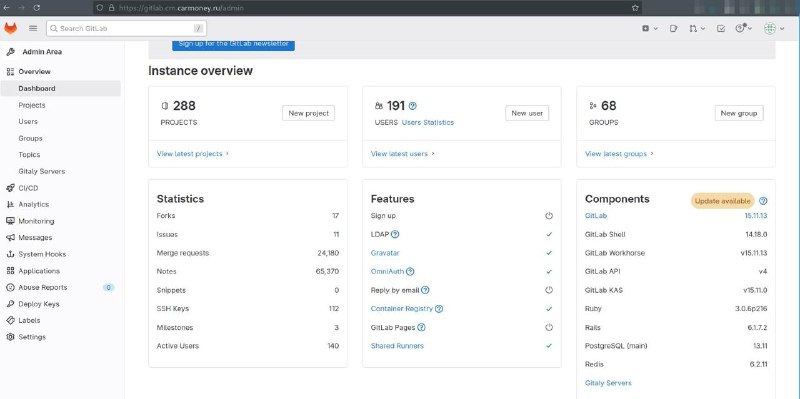Open the CI/CD sidebar section

[x=28, y=188]
